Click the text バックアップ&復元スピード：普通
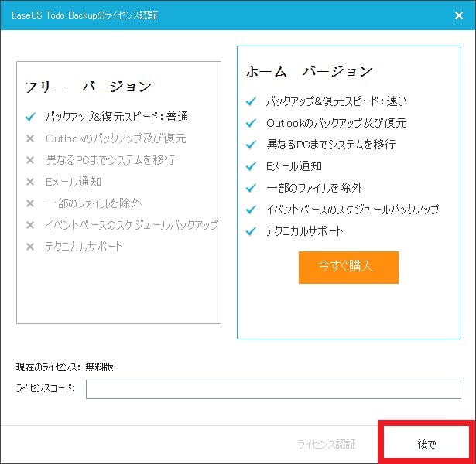This screenshot has height=464, width=476. 117,117
